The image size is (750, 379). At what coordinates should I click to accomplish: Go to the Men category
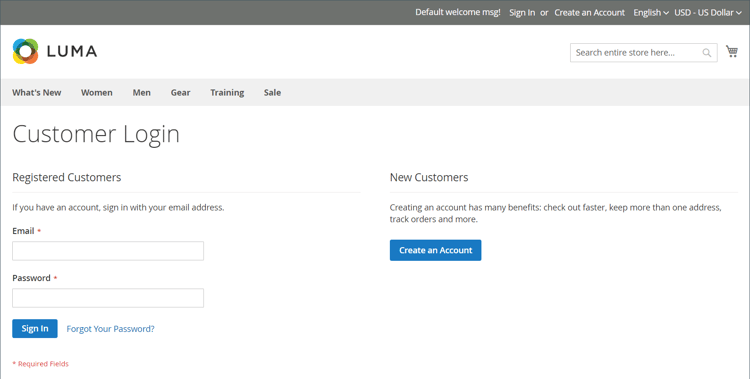[x=142, y=92]
